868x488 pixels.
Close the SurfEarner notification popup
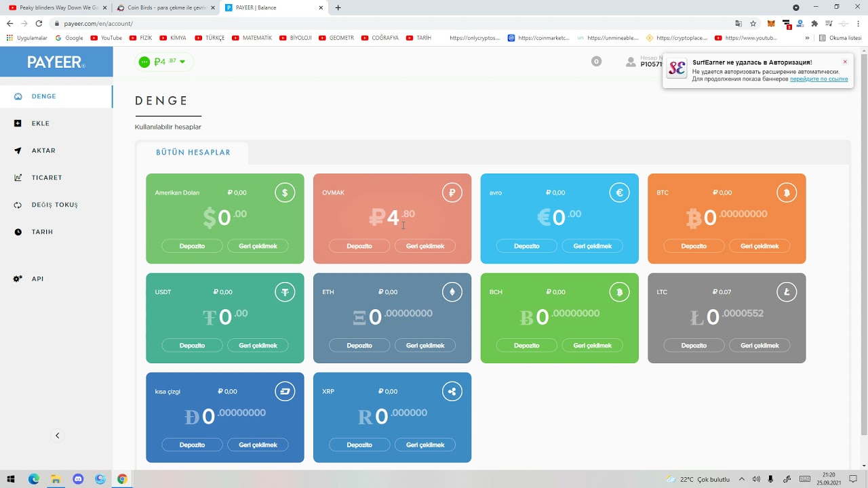845,62
